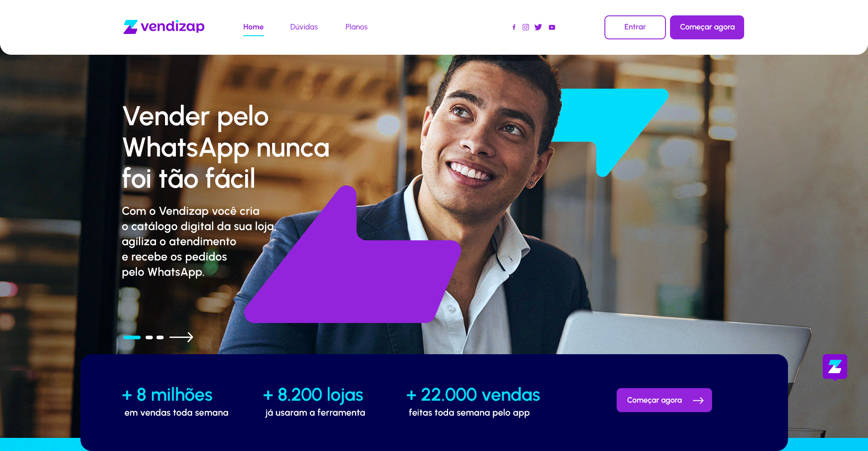Click the hero headline about WhatsApp
The height and width of the screenshot is (451, 868).
click(x=226, y=147)
